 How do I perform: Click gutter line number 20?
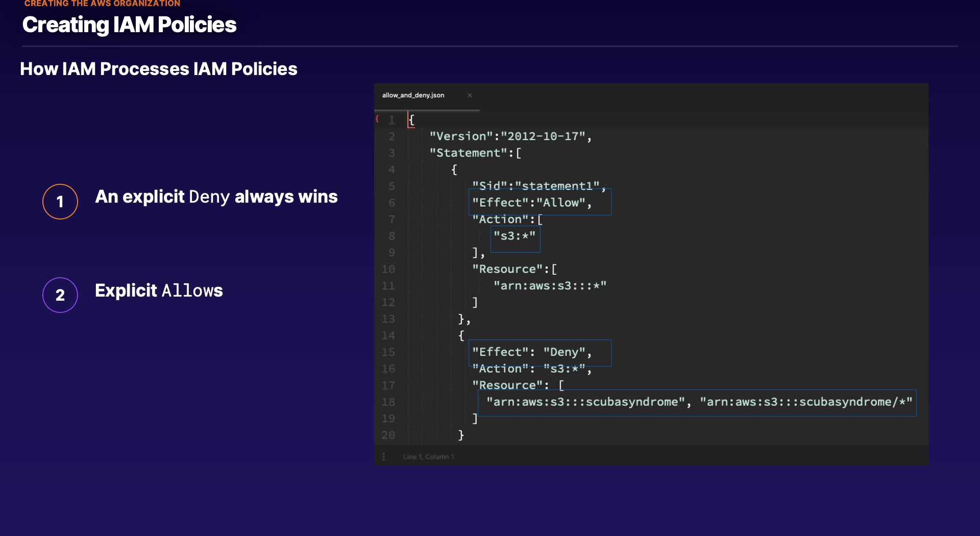click(x=388, y=435)
